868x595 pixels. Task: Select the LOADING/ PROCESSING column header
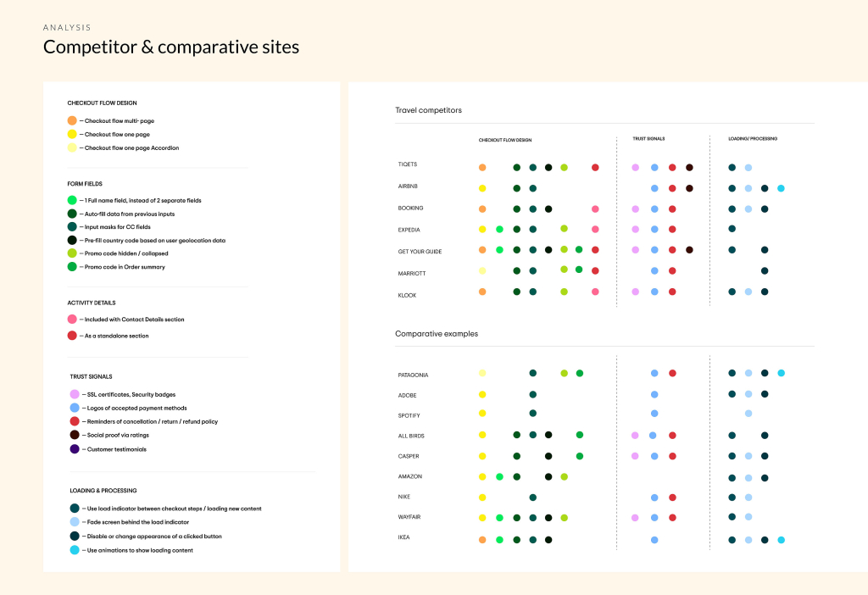click(753, 138)
